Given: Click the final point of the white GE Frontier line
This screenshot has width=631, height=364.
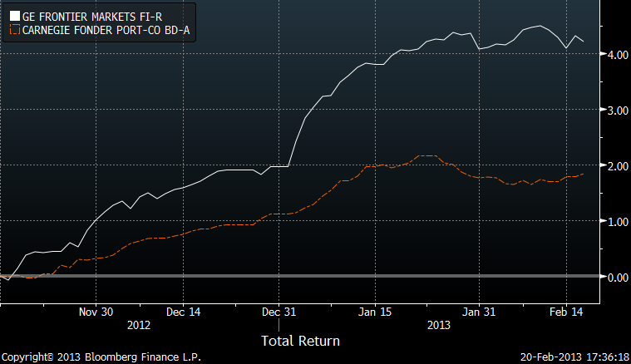Looking at the screenshot, I should pos(584,42).
